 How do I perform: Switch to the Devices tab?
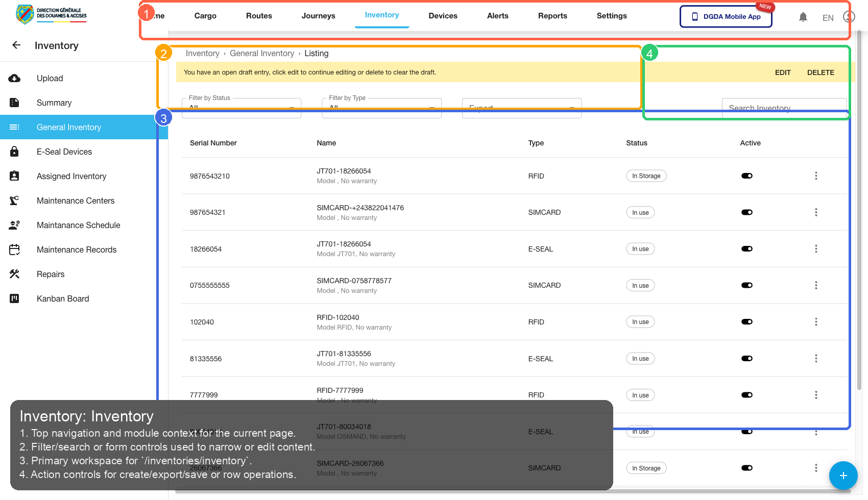click(443, 16)
